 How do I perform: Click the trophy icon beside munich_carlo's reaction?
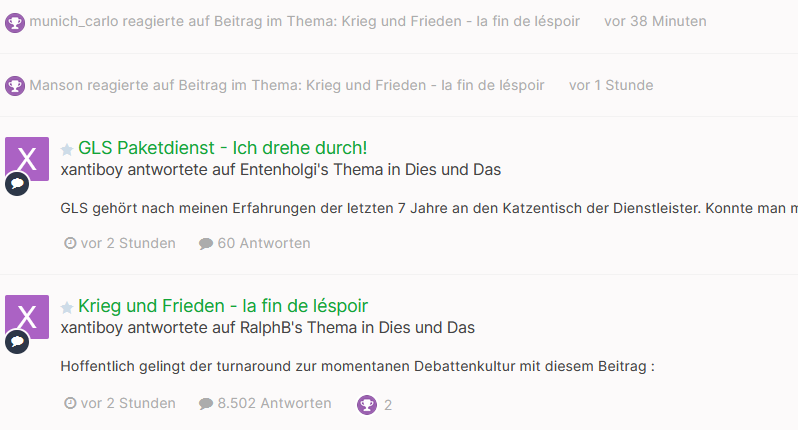[15, 23]
